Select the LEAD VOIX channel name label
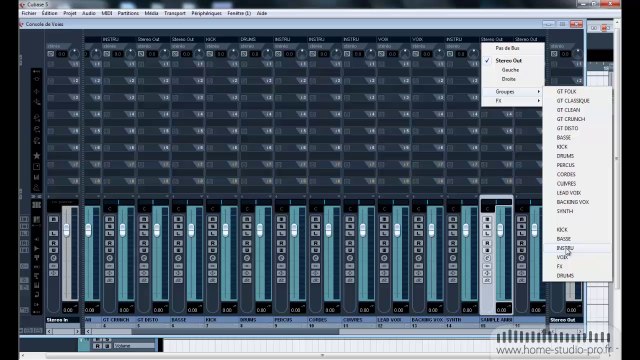This screenshot has width=640, height=360. click(x=393, y=320)
